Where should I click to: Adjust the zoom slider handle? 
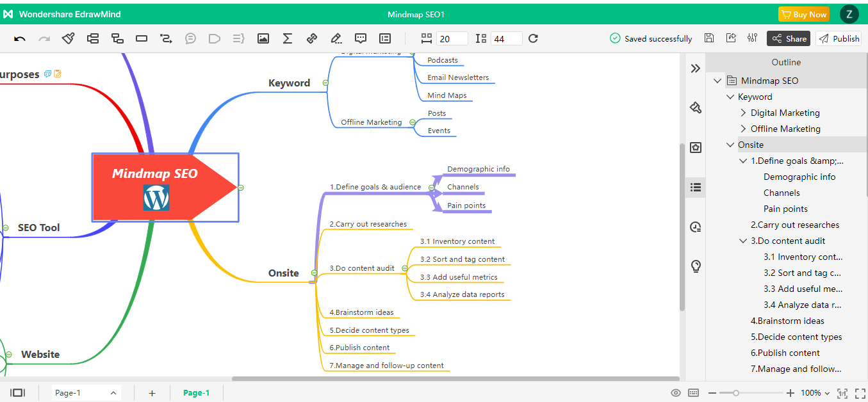coord(736,393)
